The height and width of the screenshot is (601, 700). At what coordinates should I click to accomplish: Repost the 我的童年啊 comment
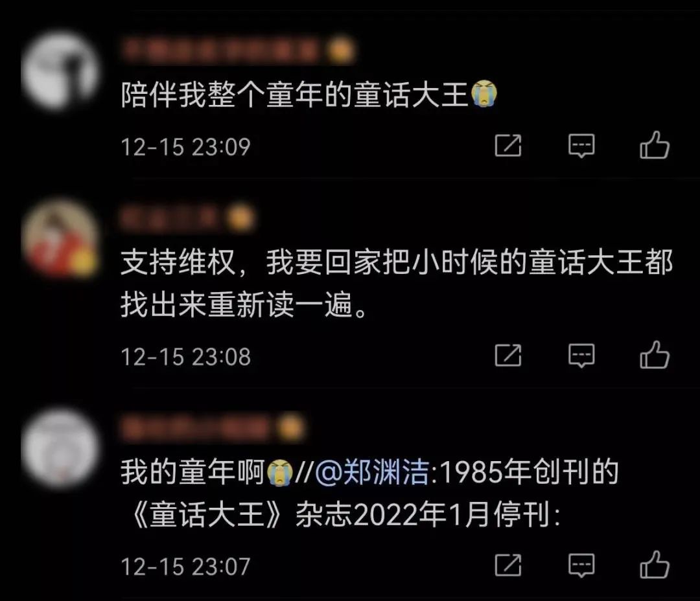(508, 565)
